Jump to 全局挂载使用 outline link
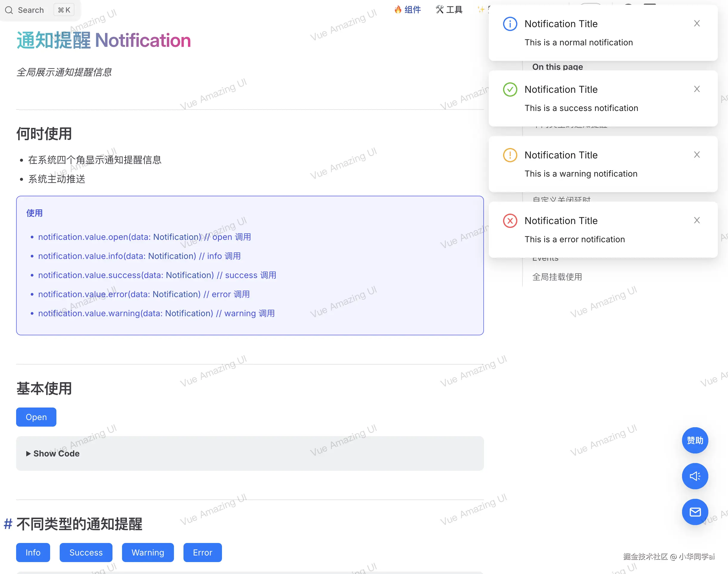Screen dimensions: 728x574 pos(557,277)
